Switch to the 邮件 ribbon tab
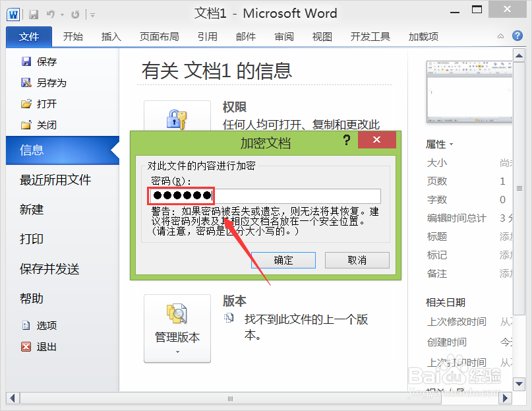 pos(246,36)
